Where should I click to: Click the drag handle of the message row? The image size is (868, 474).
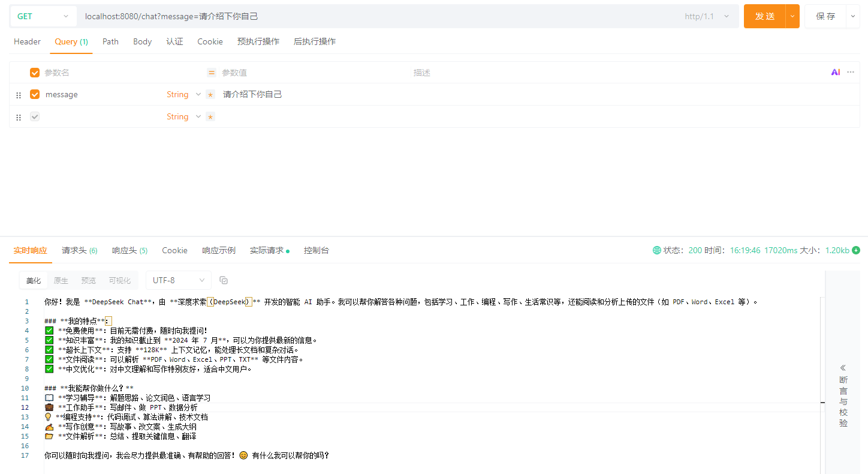tap(19, 95)
